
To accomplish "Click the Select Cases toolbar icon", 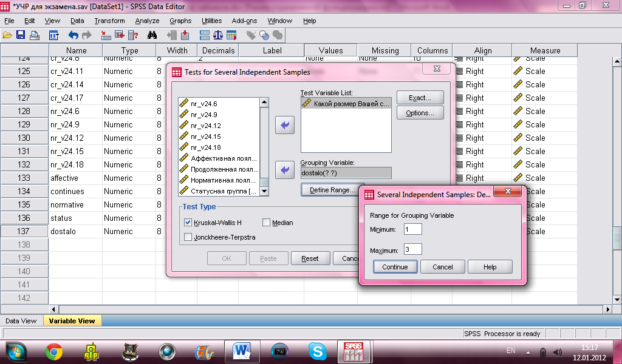I will tap(231, 35).
